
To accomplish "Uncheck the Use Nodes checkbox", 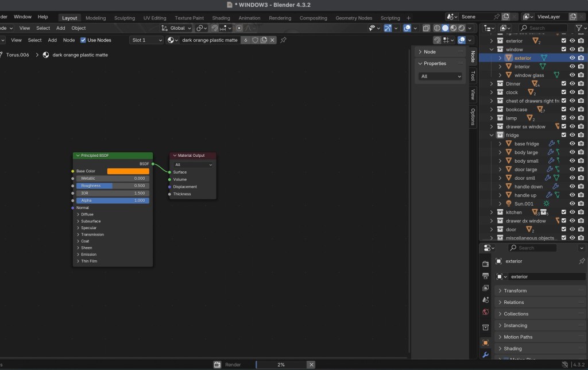I will click(83, 40).
